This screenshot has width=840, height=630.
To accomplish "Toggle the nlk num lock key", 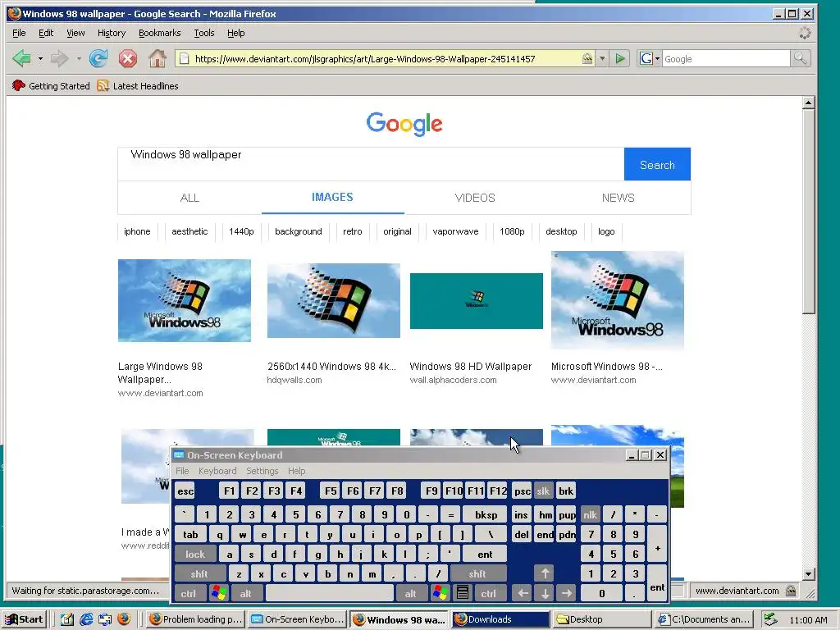I will 590,515.
